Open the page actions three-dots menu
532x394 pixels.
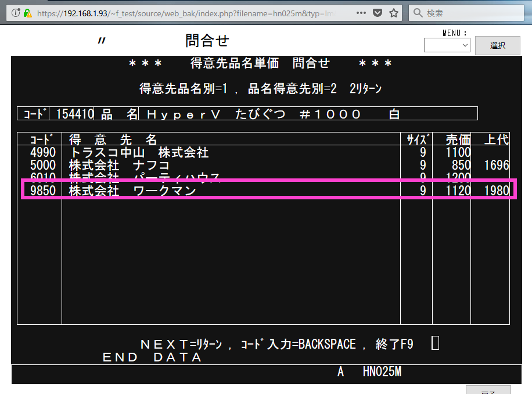coord(361,13)
